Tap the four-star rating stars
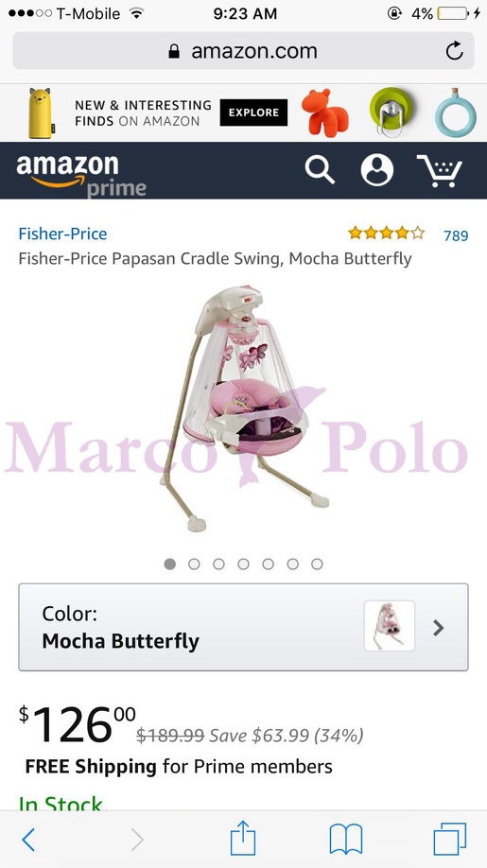The width and height of the screenshot is (487, 868). tap(386, 233)
